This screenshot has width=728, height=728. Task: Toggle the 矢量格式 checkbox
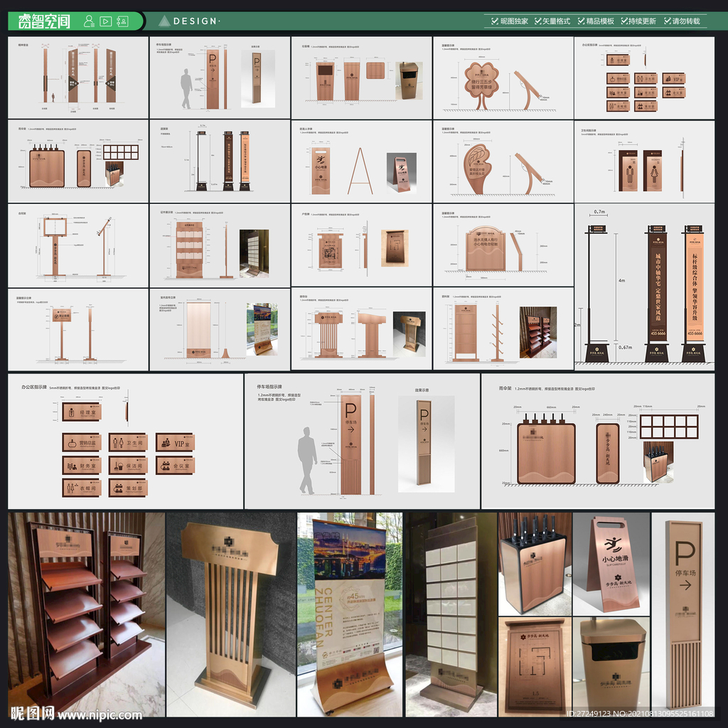tap(537, 21)
